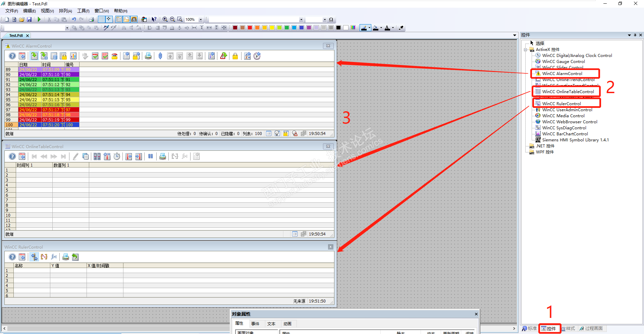Click the AlarmControl emergency acknowledgment icon

(114, 56)
